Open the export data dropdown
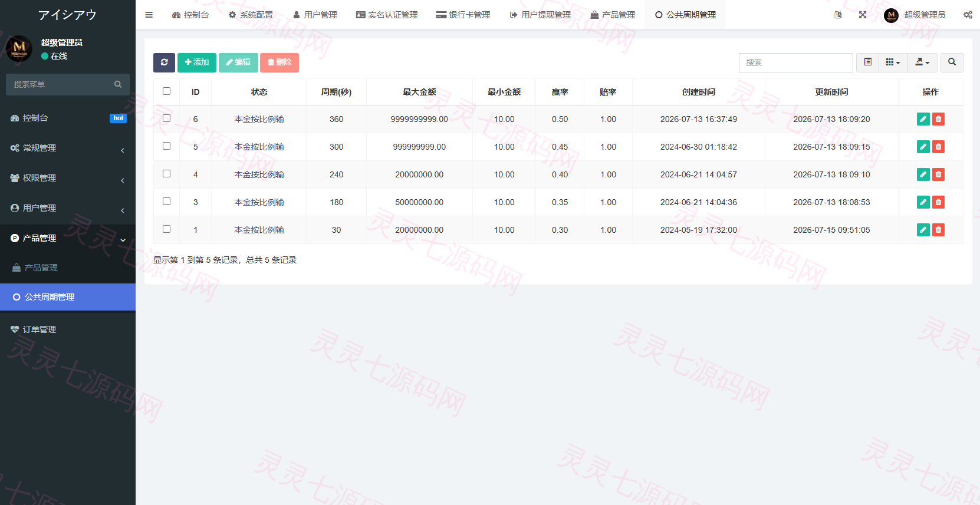 (x=922, y=62)
